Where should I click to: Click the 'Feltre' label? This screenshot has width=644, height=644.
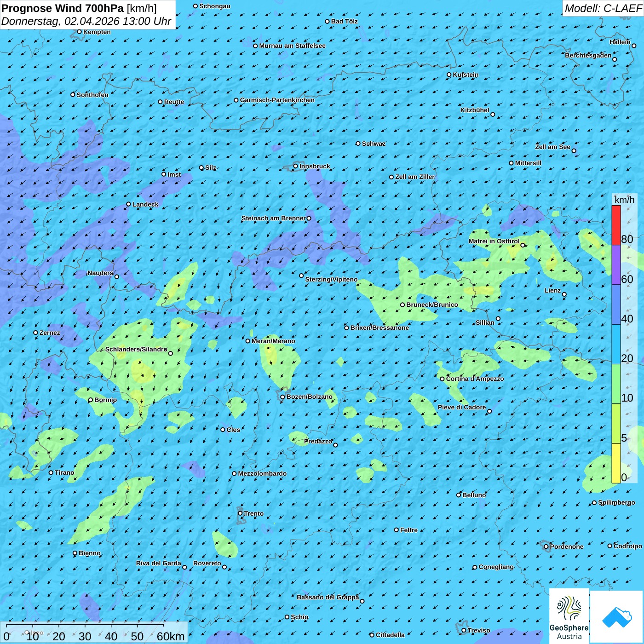(408, 530)
